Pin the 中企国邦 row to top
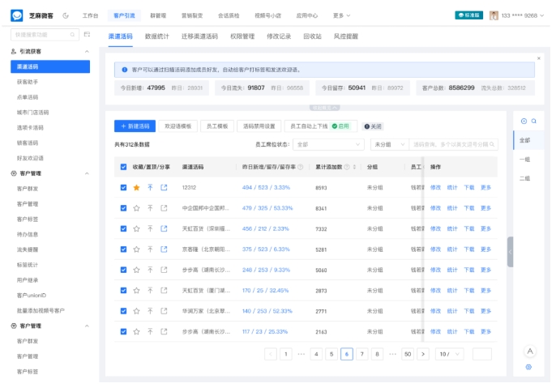The height and width of the screenshot is (392, 556). point(150,208)
